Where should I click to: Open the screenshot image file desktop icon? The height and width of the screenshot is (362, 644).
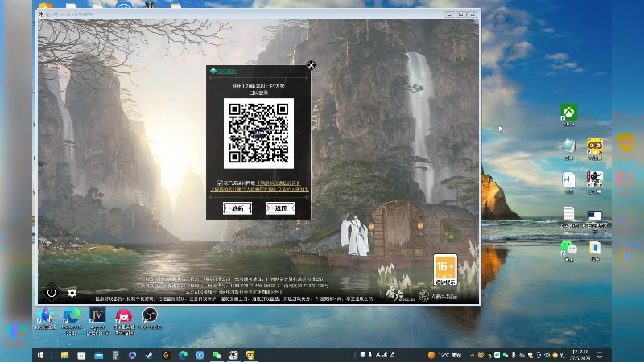point(595,220)
